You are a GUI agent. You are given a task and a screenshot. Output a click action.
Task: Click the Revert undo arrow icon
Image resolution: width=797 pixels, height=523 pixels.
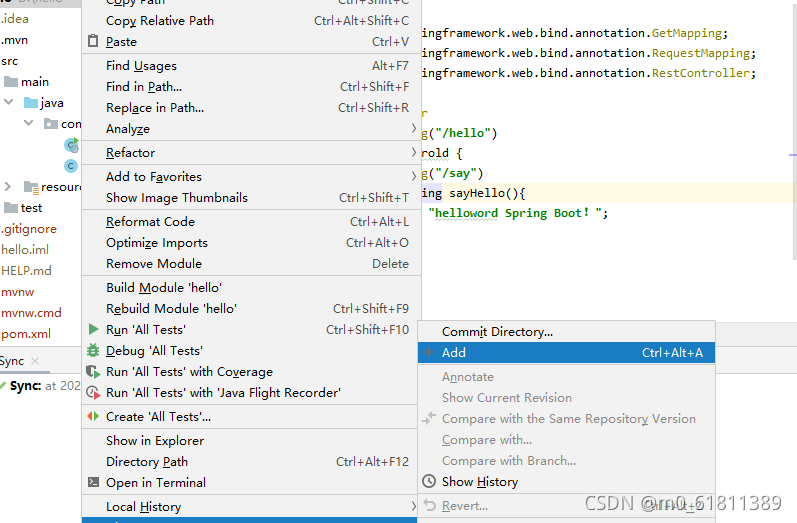(x=430, y=505)
